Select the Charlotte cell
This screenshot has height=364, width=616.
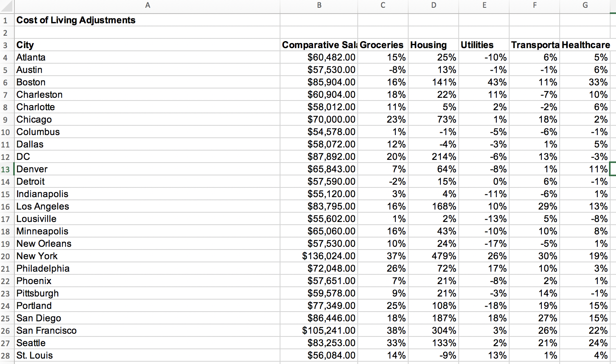pyautogui.click(x=147, y=107)
